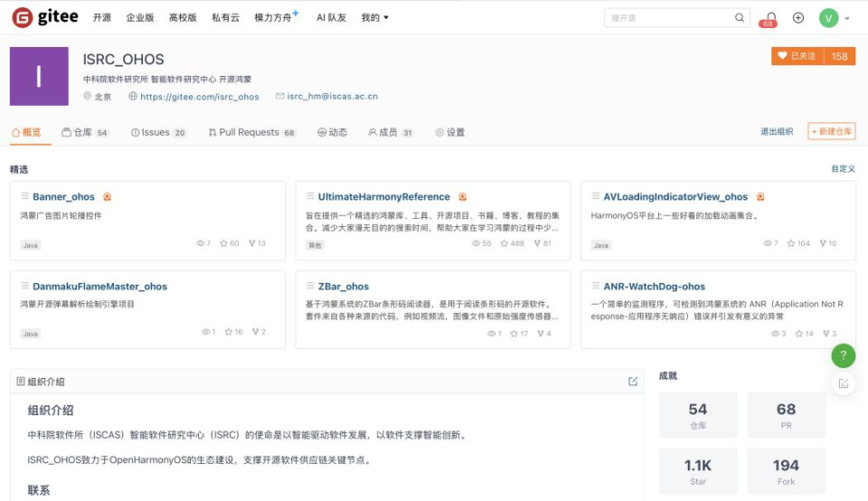Viewport: 868px width, 501px height.
Task: Select the 概览 overview tab
Action: (26, 132)
